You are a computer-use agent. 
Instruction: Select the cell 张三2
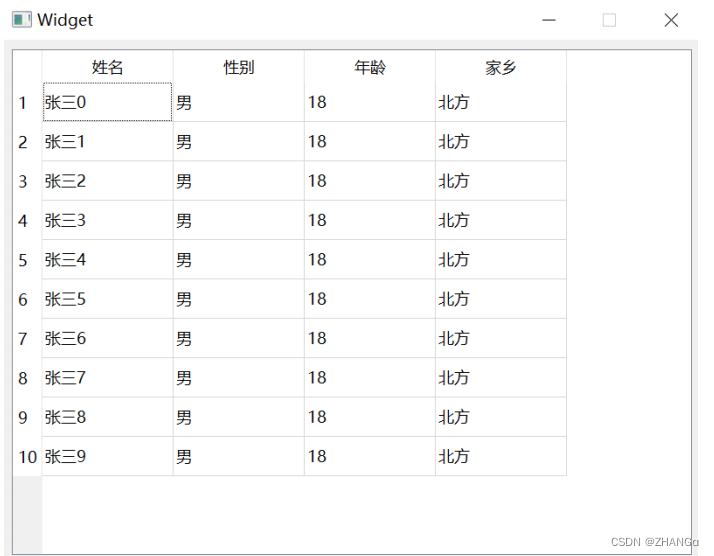[107, 181]
